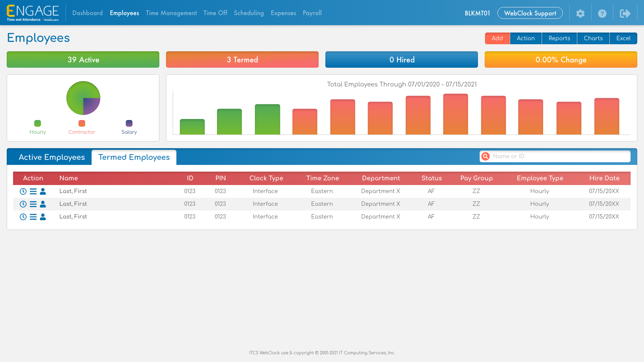Click the person icon in first row

[43, 191]
